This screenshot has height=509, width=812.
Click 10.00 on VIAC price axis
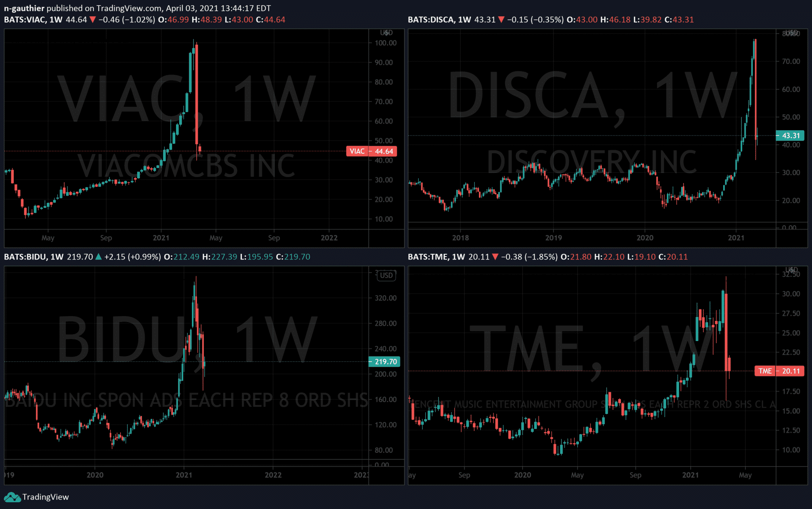coord(384,219)
